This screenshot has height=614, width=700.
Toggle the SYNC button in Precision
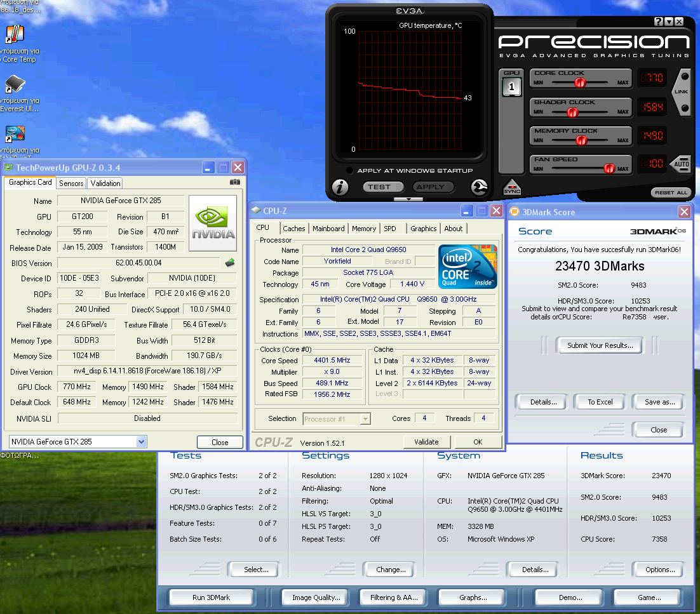(512, 187)
